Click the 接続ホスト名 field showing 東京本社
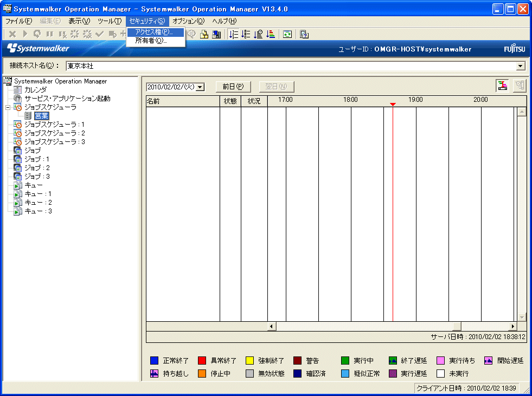This screenshot has height=396, width=532. click(x=296, y=66)
